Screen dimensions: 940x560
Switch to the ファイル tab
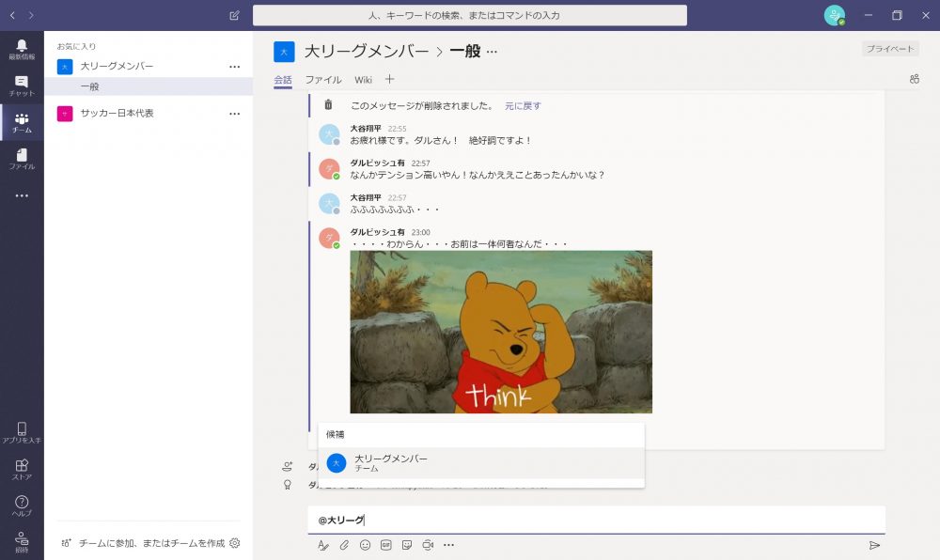point(322,80)
